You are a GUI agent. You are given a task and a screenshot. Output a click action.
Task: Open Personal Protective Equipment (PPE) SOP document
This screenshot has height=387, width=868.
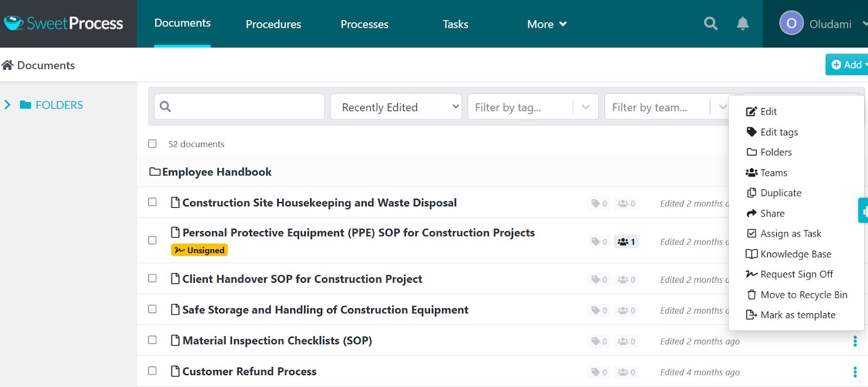click(359, 232)
